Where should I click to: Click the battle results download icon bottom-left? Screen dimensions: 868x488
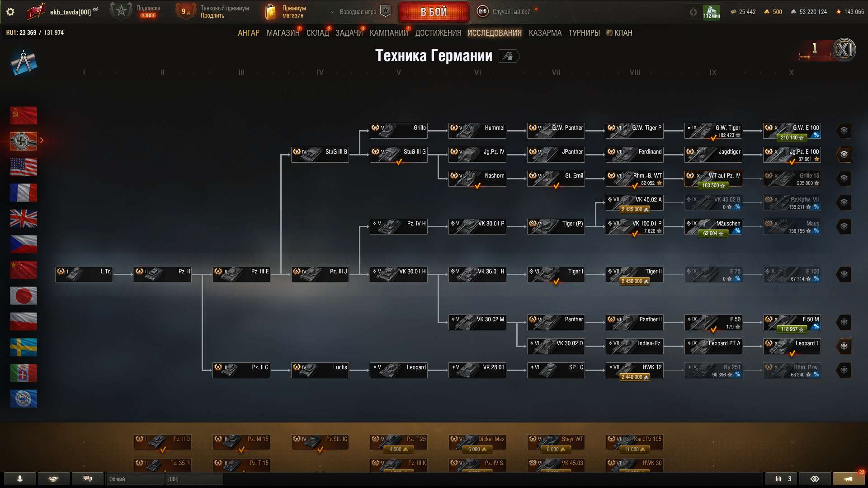(19, 479)
